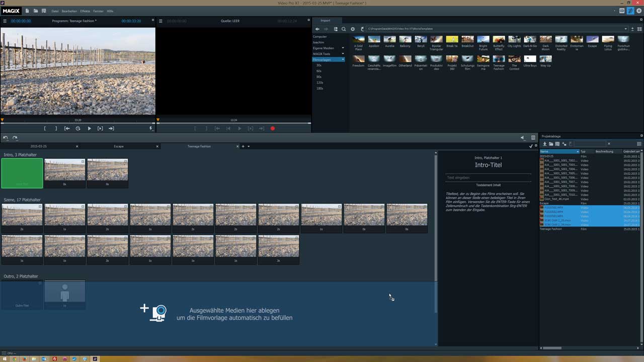Change Projektablage list view mode

[x=639, y=144]
